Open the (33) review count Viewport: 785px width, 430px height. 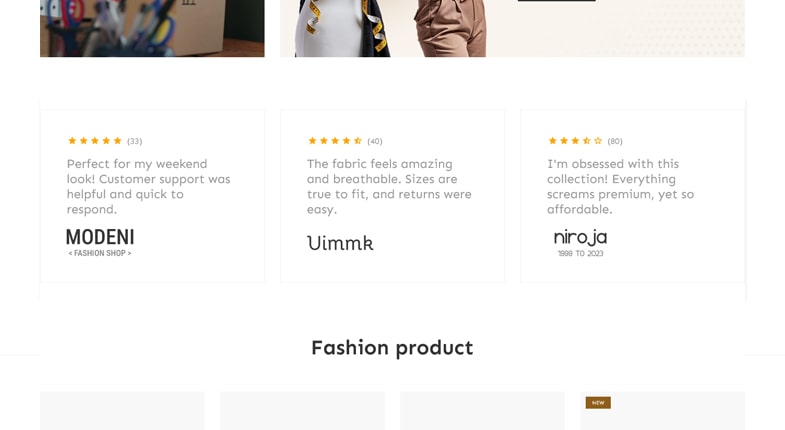(x=135, y=141)
